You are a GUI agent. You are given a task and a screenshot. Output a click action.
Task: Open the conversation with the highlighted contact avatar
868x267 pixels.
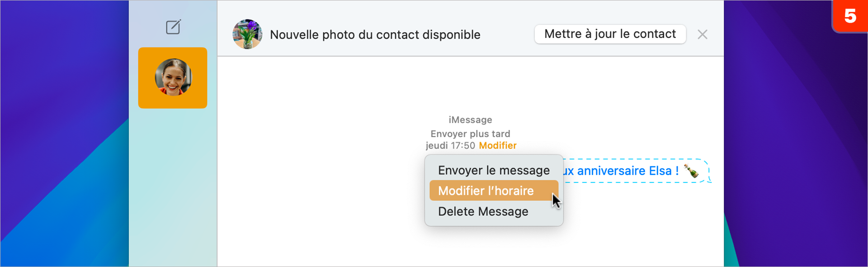(x=173, y=78)
